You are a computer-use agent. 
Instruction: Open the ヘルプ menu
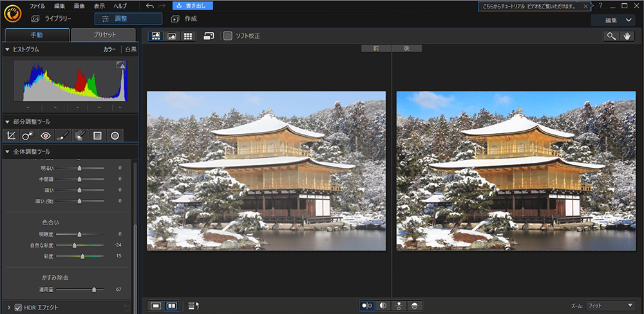click(120, 6)
